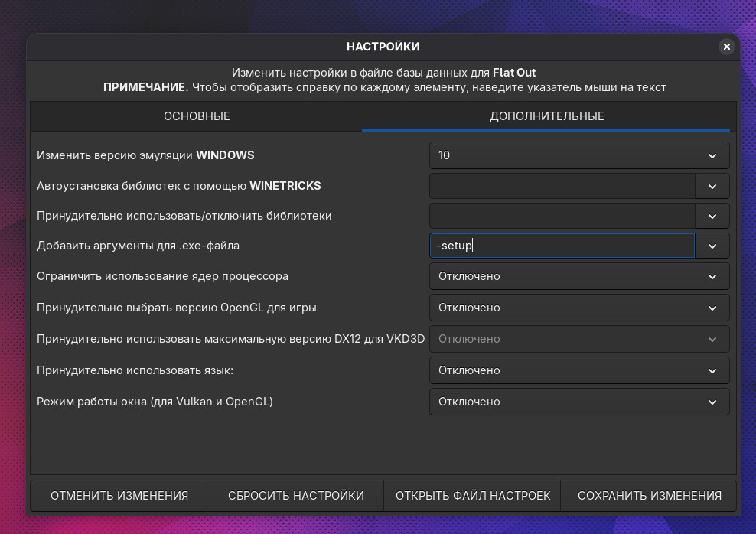Open the WINDOWS emulation version dropdown
Viewport: 756px width, 534px height.
pyautogui.click(x=578, y=155)
